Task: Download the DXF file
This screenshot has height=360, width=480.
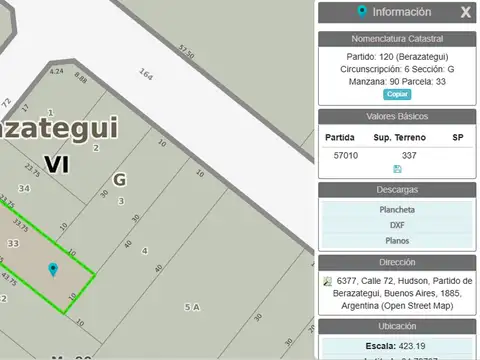Action: coord(397,225)
